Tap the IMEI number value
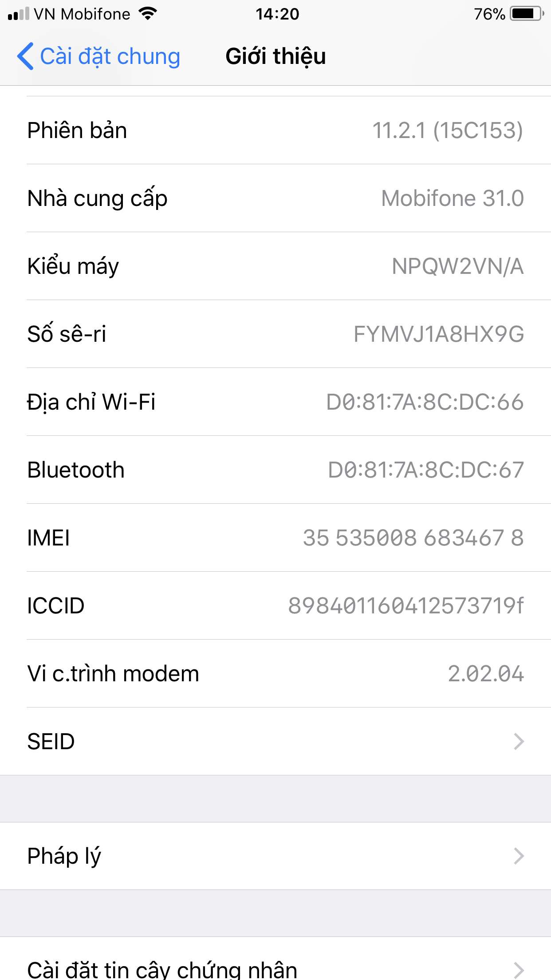Viewport: 551px width, 980px height. click(413, 538)
